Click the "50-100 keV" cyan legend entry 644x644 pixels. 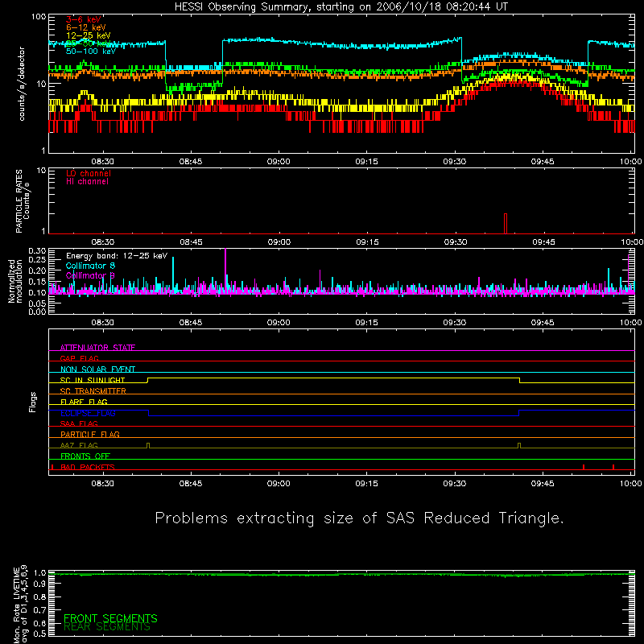pyautogui.click(x=91, y=52)
